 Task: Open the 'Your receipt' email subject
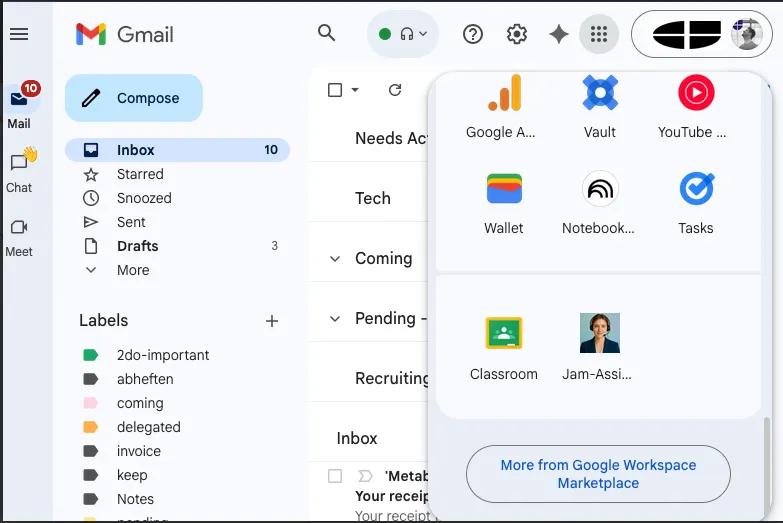(x=392, y=496)
